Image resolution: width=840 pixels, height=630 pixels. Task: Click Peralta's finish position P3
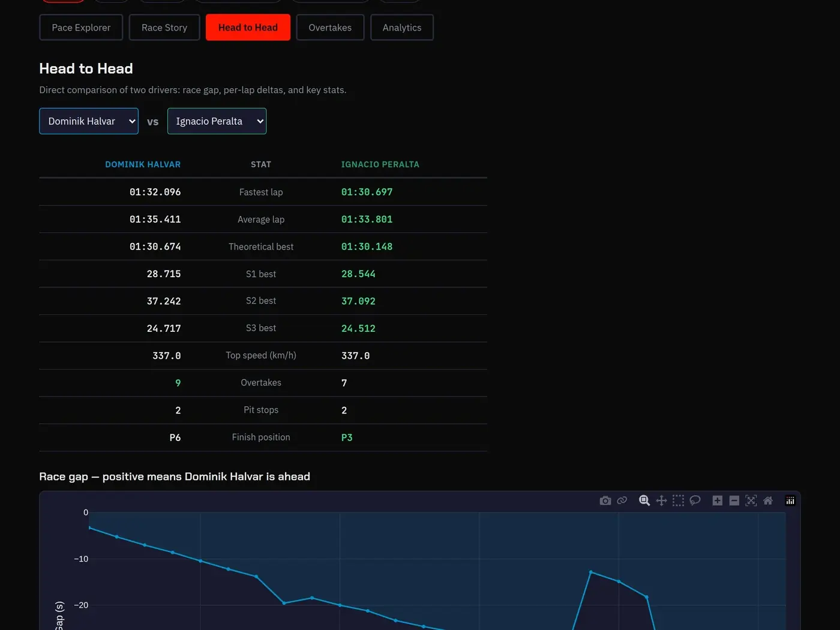pos(347,438)
